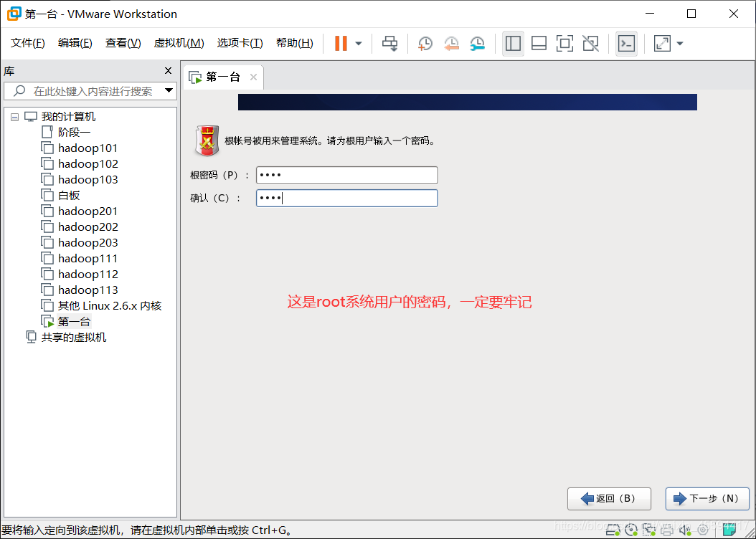
Task: Click the hard disk status bar icon
Action: (x=613, y=530)
